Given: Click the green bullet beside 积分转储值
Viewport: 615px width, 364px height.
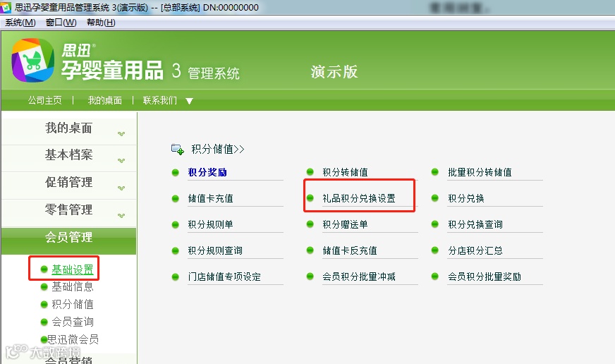Looking at the screenshot, I should (x=310, y=172).
